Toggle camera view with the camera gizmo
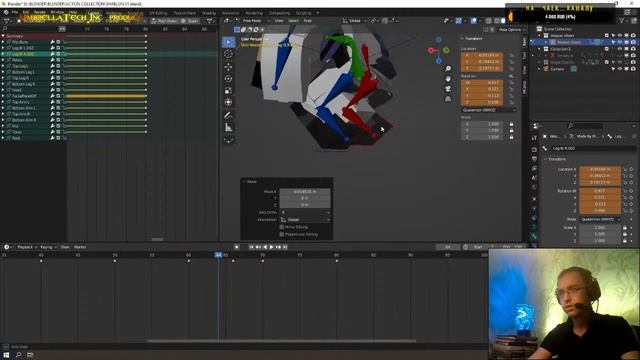 (448, 89)
